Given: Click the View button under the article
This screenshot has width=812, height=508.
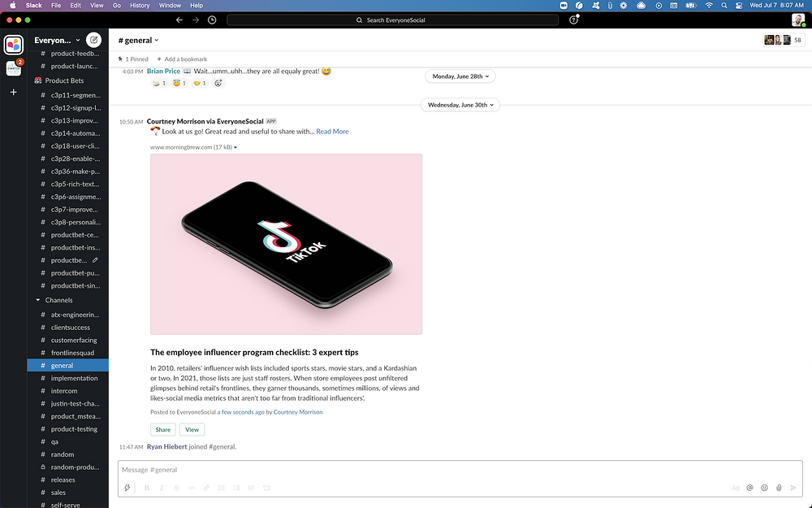Looking at the screenshot, I should point(192,430).
